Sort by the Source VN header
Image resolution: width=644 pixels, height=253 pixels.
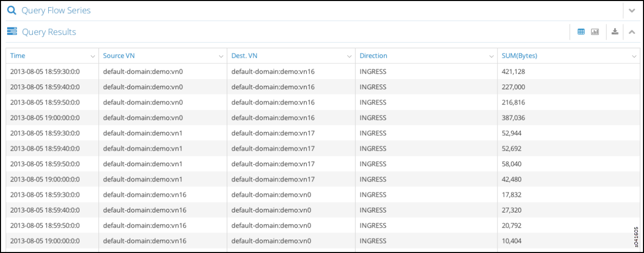tap(119, 56)
